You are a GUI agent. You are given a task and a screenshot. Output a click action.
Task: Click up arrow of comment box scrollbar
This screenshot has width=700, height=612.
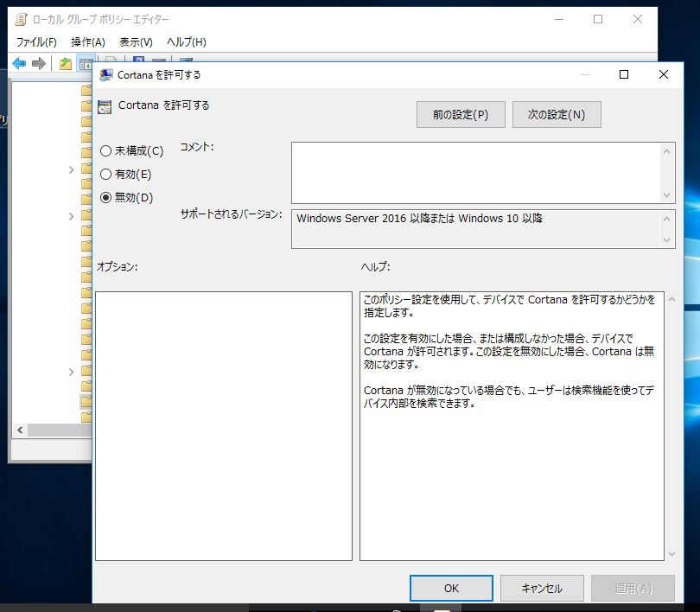coord(666,151)
